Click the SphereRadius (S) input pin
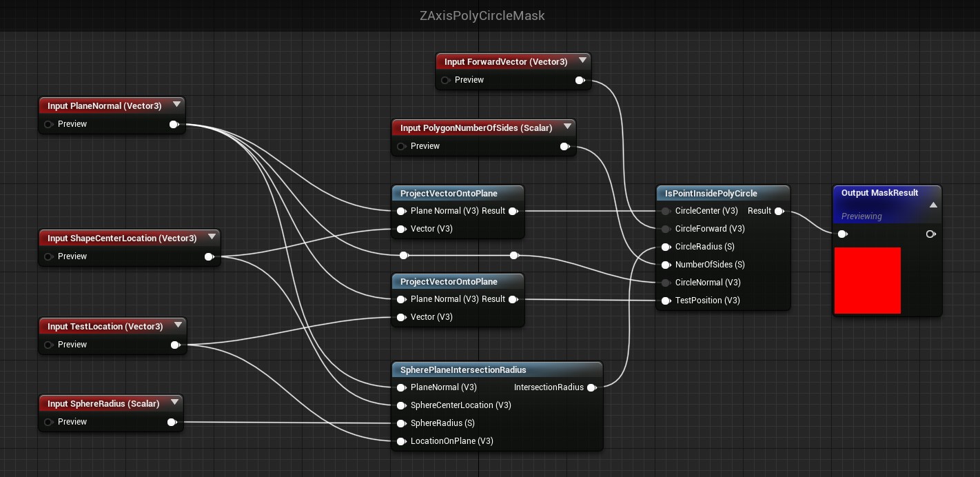Viewport: 980px width, 477px height. (401, 423)
